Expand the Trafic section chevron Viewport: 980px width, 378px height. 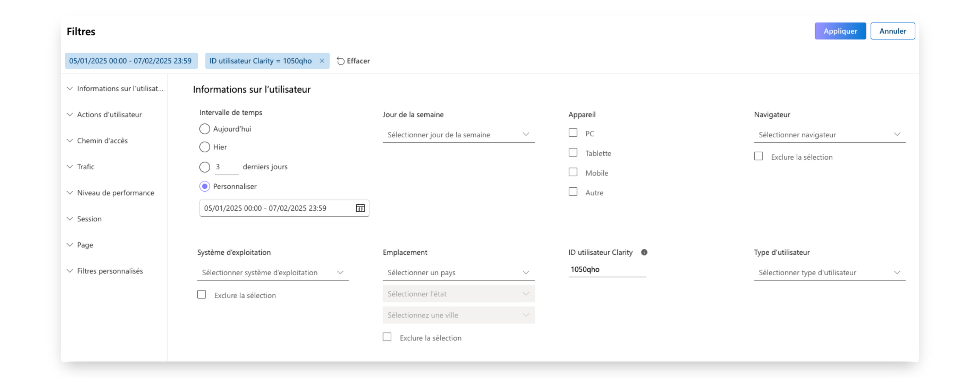(x=70, y=167)
